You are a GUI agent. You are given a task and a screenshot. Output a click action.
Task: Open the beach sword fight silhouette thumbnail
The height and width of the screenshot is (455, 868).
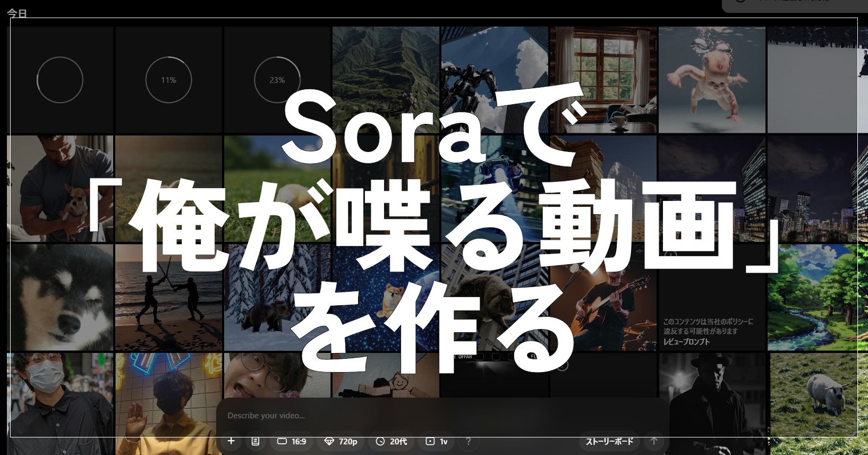[x=168, y=297]
